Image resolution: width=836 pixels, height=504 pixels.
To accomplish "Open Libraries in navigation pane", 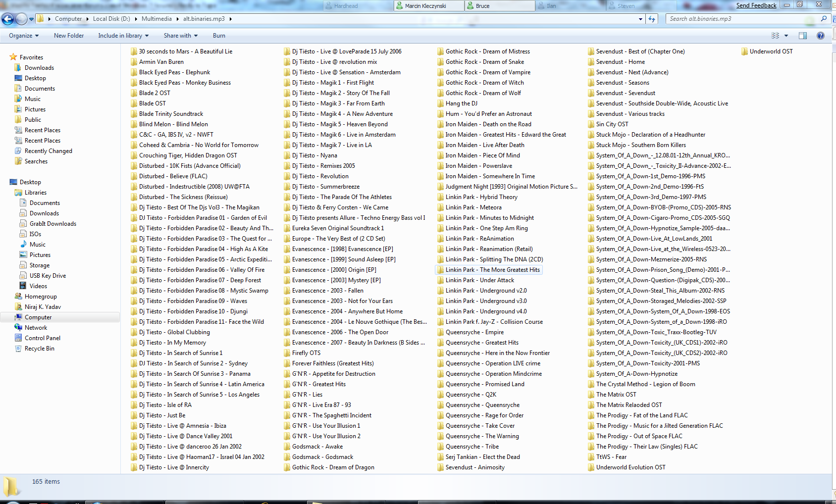I will (x=36, y=193).
